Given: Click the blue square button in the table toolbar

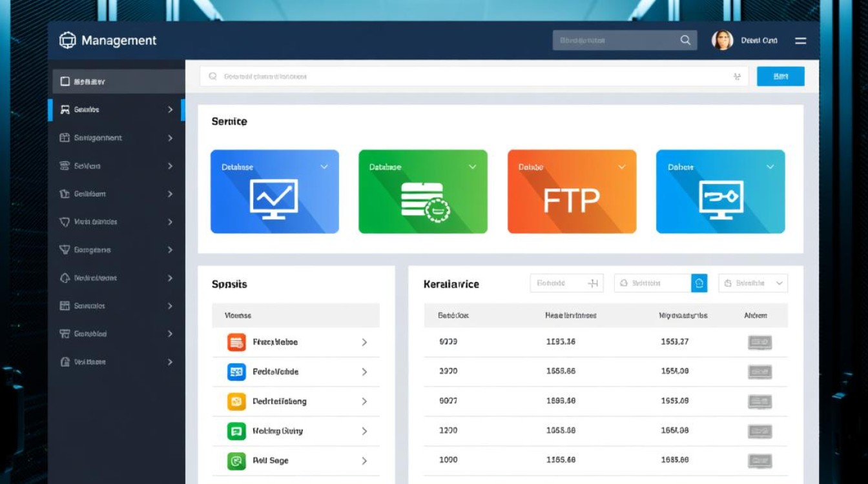Looking at the screenshot, I should (x=699, y=283).
